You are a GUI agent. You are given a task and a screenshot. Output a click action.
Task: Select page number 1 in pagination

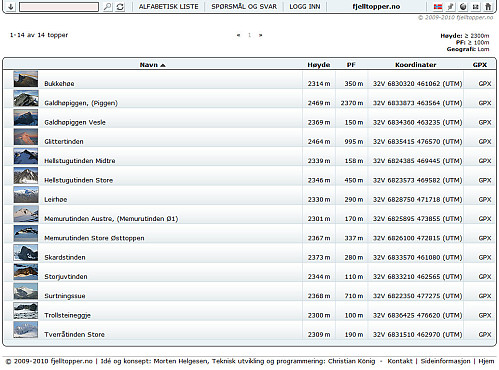coord(249,35)
